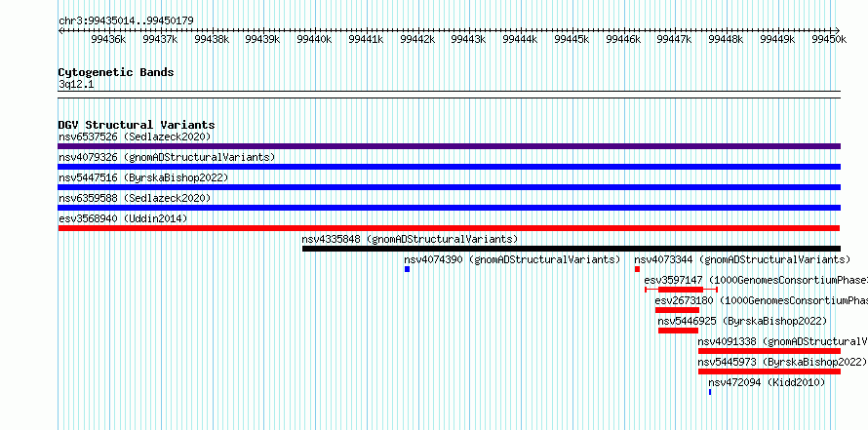
Task: Click ruler position 99438k
Action: tap(212, 39)
